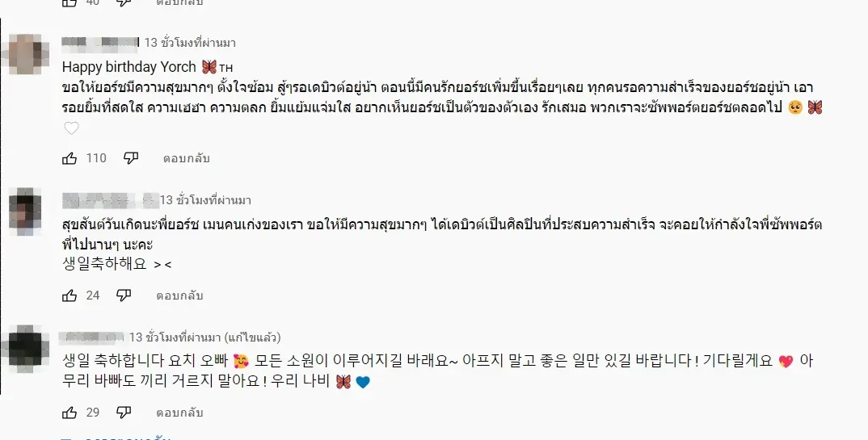868x440 pixels.
Task: Dislike the comment with 29 likes
Action: coord(124,413)
